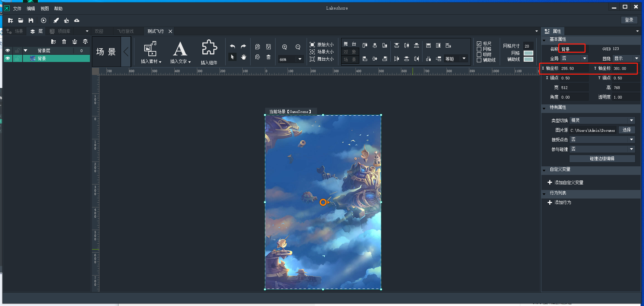Uncheck the 标尺 ruler checkbox
Image resolution: width=644 pixels, height=306 pixels.
coord(479,43)
